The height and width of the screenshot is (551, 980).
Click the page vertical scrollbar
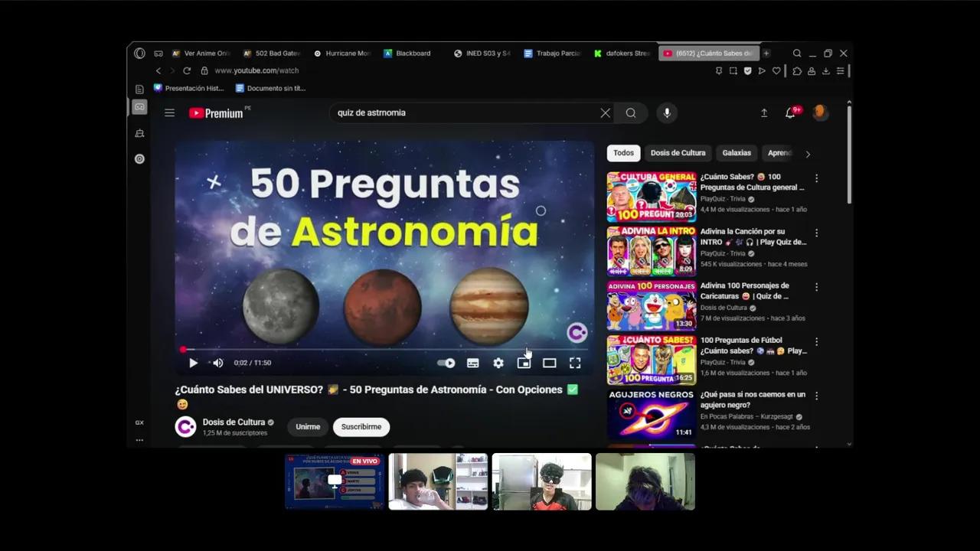coord(848,153)
